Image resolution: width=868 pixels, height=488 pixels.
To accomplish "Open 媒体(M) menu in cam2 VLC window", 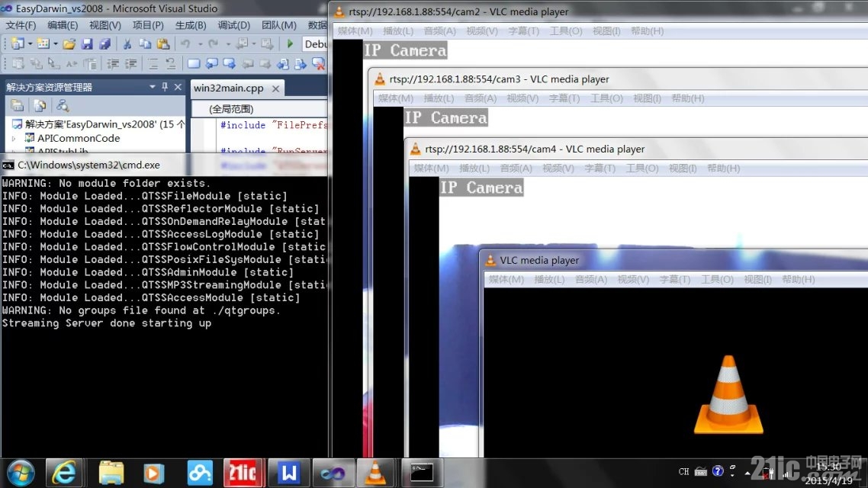I will tap(355, 31).
